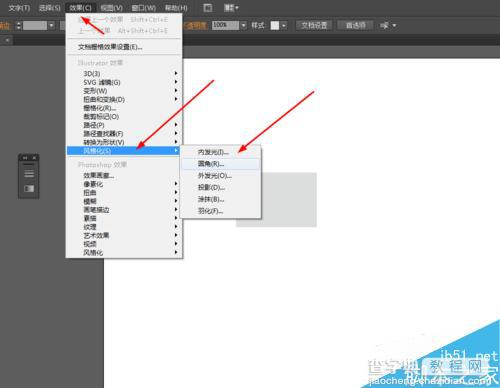The height and width of the screenshot is (388, 500).
Task: Open the 变形(W) submenu
Action: tap(124, 91)
